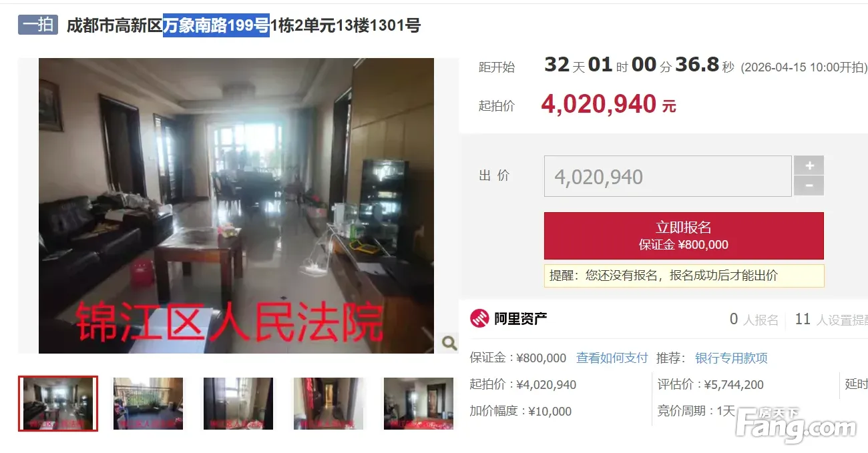
Task: Increase bid with the plus button
Action: click(x=809, y=165)
